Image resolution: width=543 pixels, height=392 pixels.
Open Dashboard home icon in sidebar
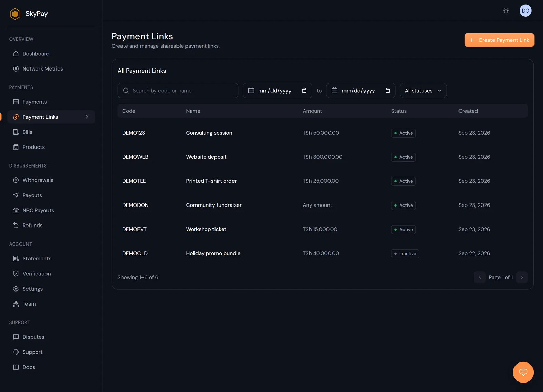coord(16,54)
